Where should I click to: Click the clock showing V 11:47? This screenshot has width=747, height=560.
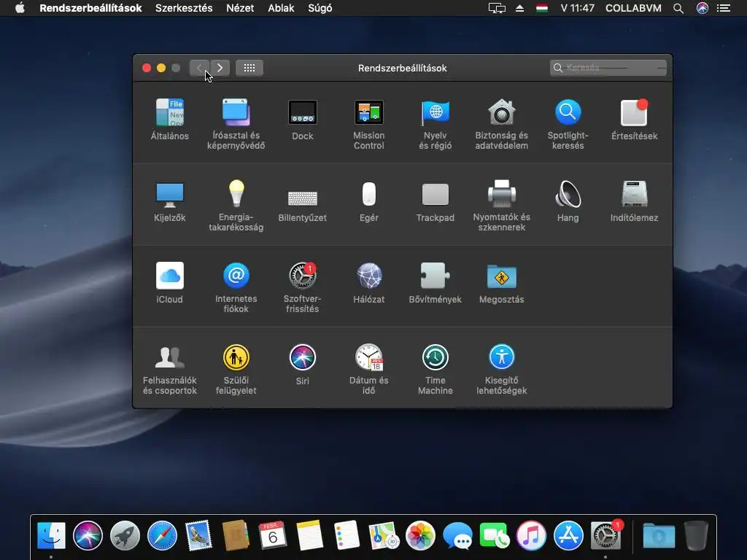coord(578,8)
